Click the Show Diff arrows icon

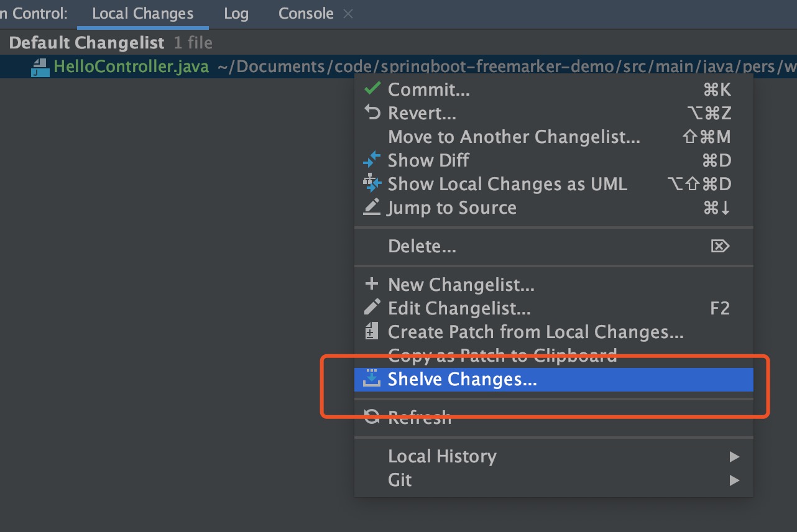coord(372,160)
